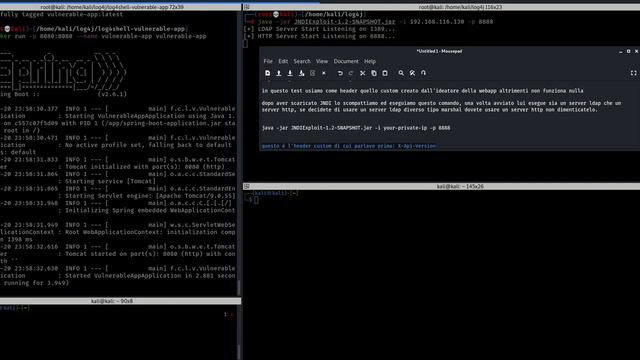
Task: Save the document with Mousepad's Save icon
Action: [x=290, y=73]
